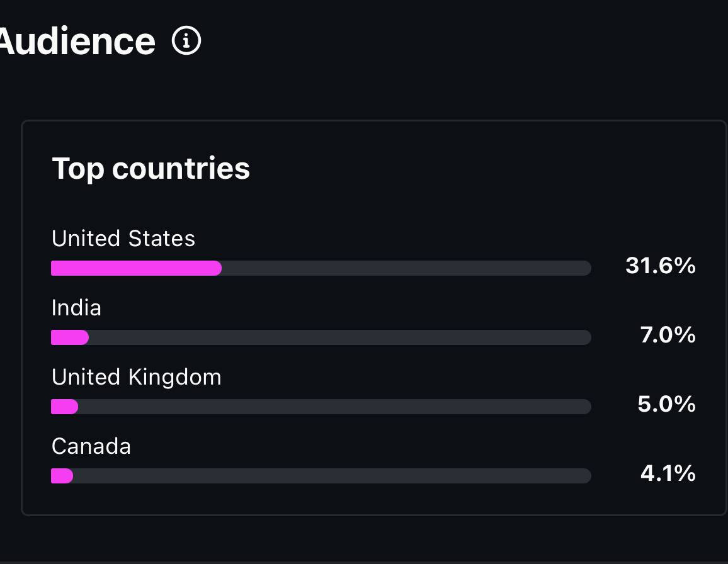Select the United States label
728x564 pixels.
(123, 239)
